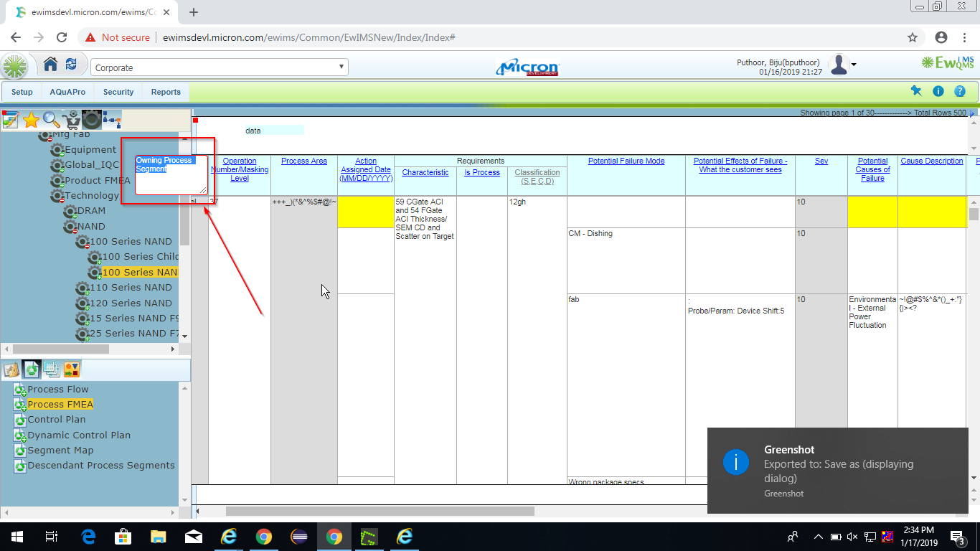Open Process Flow in the lower panel

tap(58, 389)
